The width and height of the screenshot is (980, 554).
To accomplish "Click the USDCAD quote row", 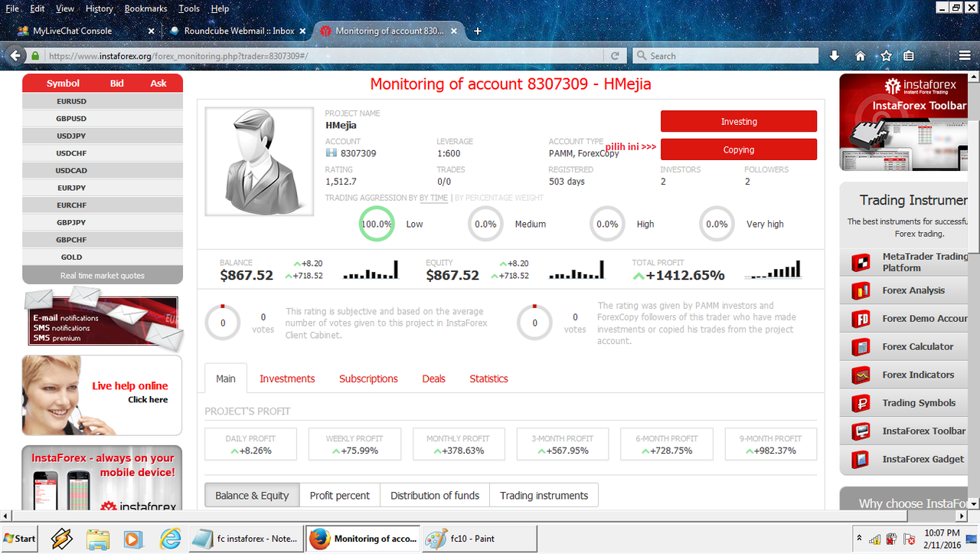I will coord(103,170).
